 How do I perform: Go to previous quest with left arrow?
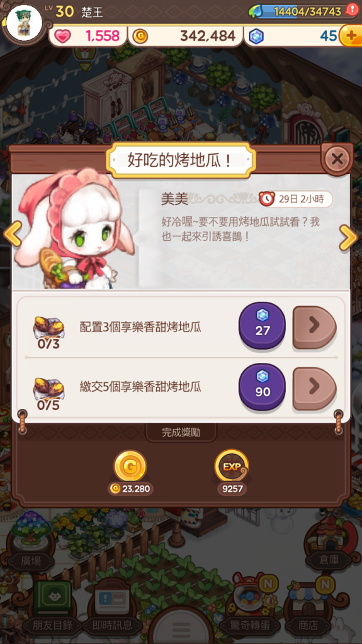coord(13,234)
